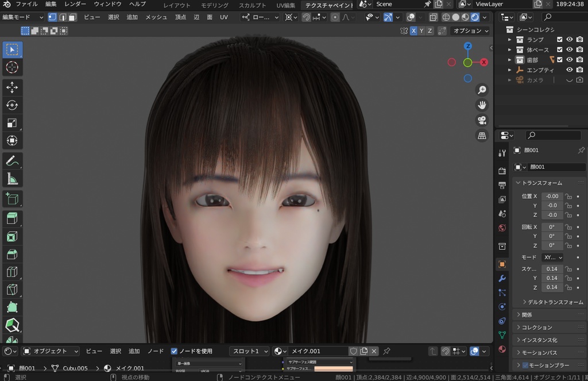Expand the ランプ collection in outliner
Image resolution: width=588 pixels, height=381 pixels.
tap(509, 40)
